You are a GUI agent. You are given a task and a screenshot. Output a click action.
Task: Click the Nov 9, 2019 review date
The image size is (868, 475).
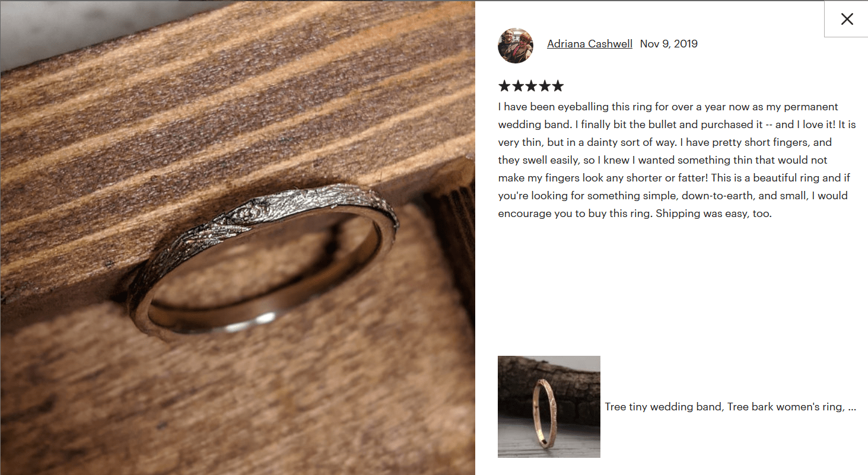pyautogui.click(x=669, y=44)
